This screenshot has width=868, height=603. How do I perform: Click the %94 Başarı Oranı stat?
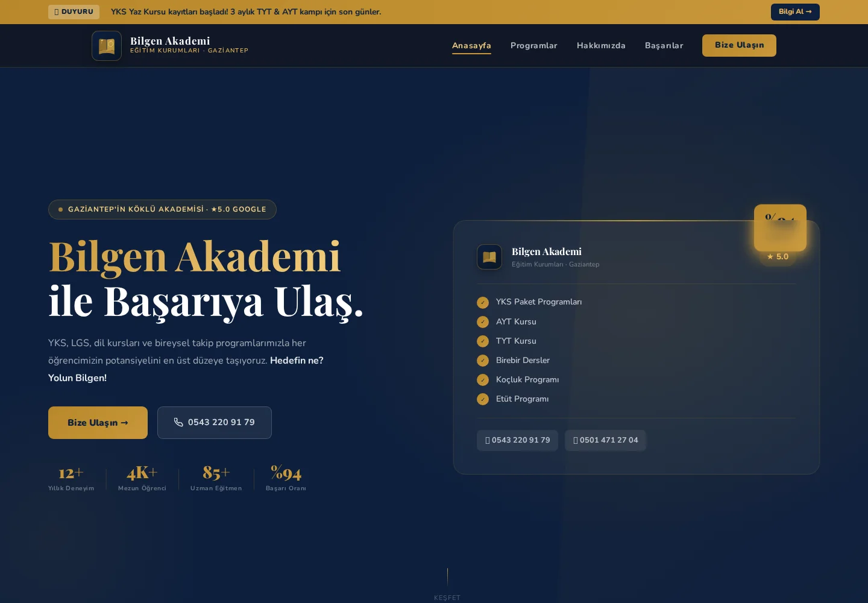click(x=286, y=478)
